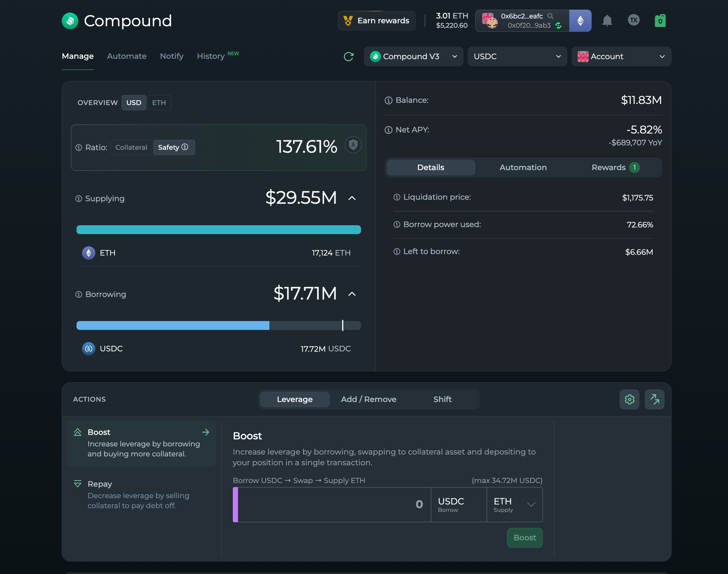Select Safety ratio view

pos(174,147)
